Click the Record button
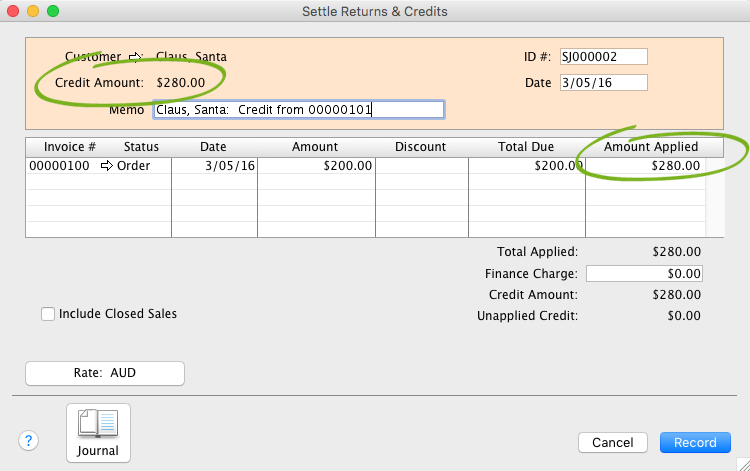Viewport: 750px width, 471px height. [695, 442]
